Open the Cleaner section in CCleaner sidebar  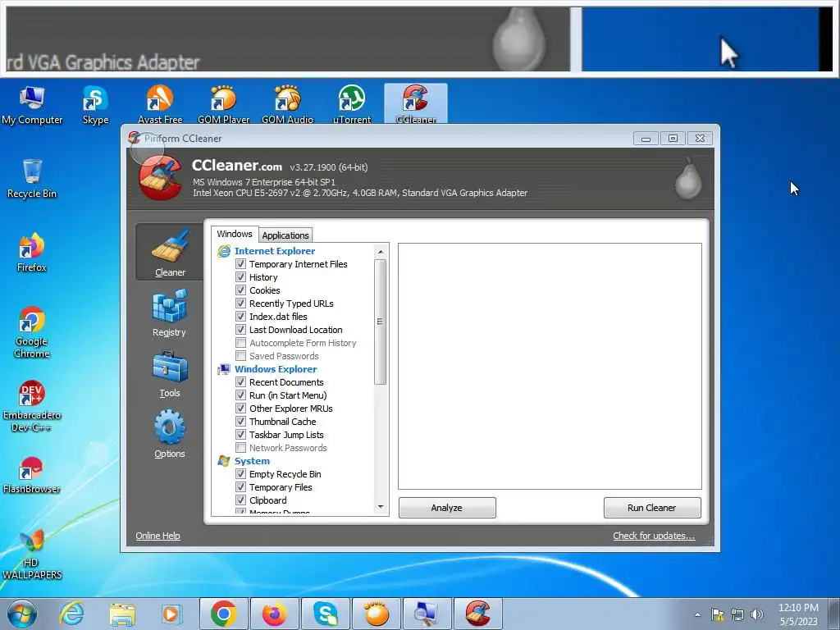(170, 252)
